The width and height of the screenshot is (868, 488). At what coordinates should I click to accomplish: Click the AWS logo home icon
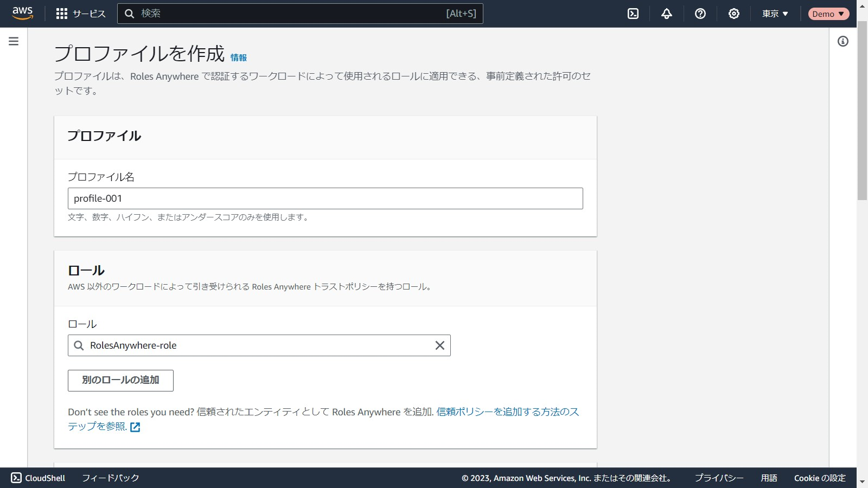point(23,14)
